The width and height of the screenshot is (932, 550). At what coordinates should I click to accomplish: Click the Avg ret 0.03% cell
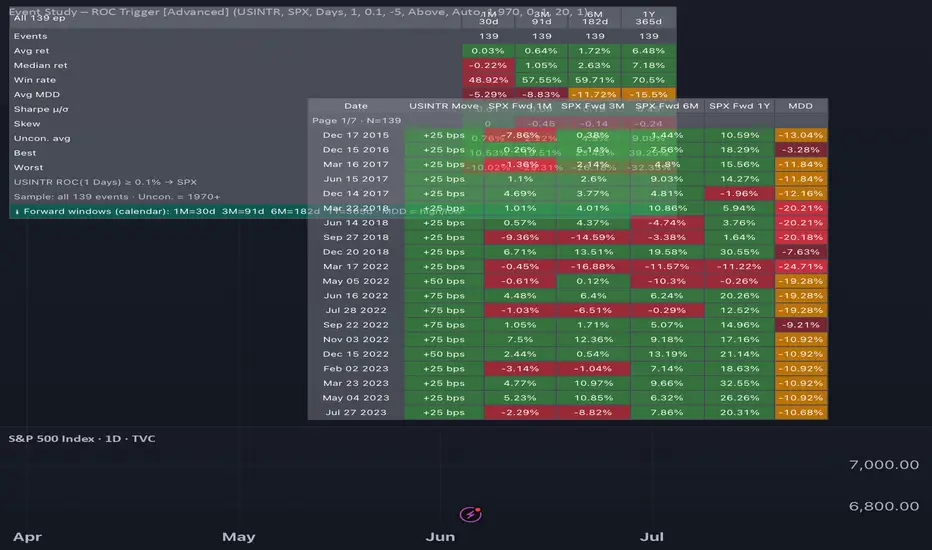(488, 51)
